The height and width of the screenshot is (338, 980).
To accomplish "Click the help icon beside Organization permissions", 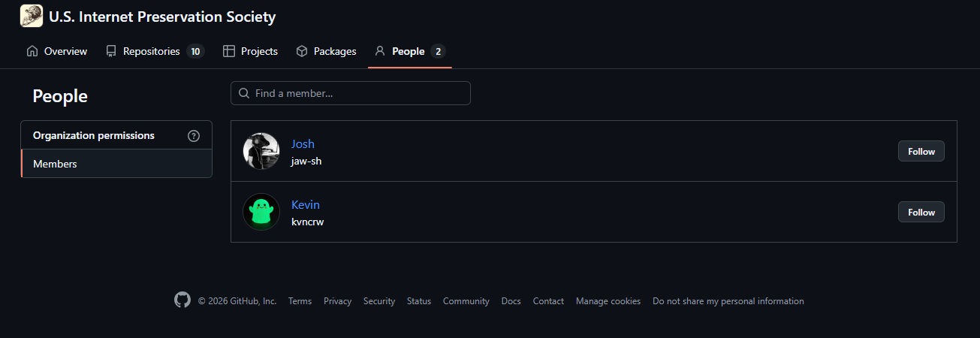I will point(194,136).
